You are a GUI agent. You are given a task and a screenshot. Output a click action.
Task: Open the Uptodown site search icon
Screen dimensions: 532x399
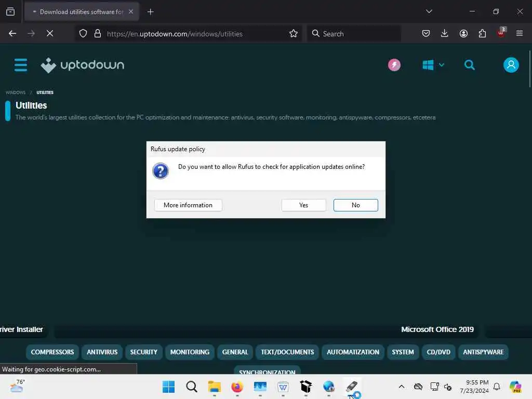pos(470,65)
